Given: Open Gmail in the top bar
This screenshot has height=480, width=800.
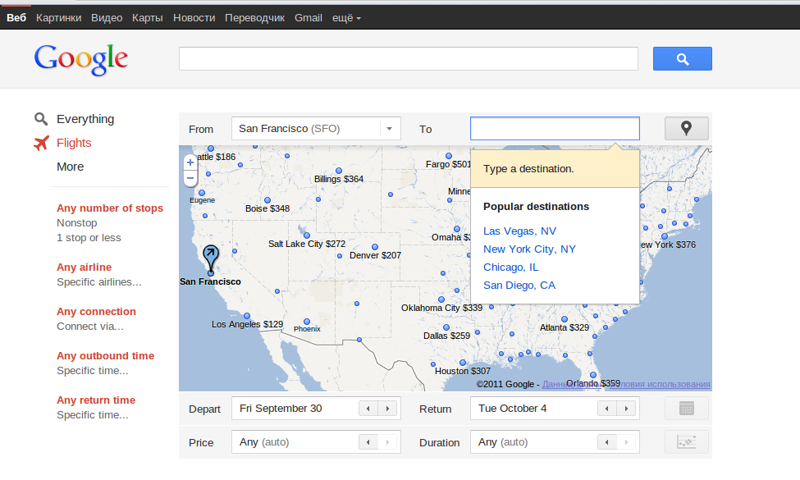Looking at the screenshot, I should tap(308, 18).
